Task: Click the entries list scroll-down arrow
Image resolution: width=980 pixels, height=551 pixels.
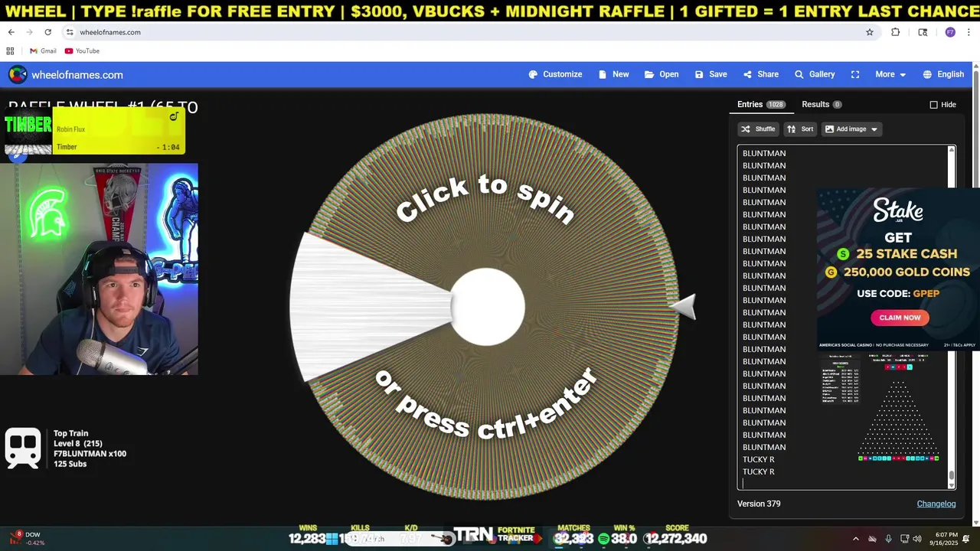Action: coord(952,484)
